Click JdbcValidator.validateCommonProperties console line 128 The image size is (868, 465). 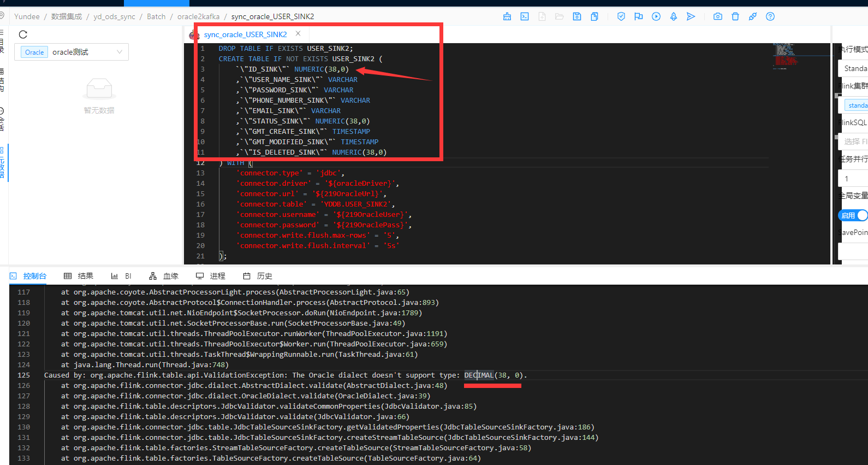pos(269,407)
